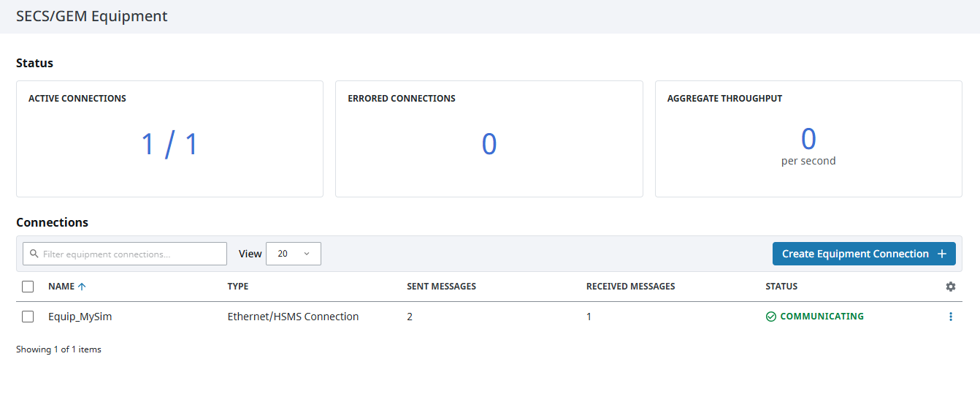Click the chevron in the View dropdown
The height and width of the screenshot is (416, 980).
307,254
